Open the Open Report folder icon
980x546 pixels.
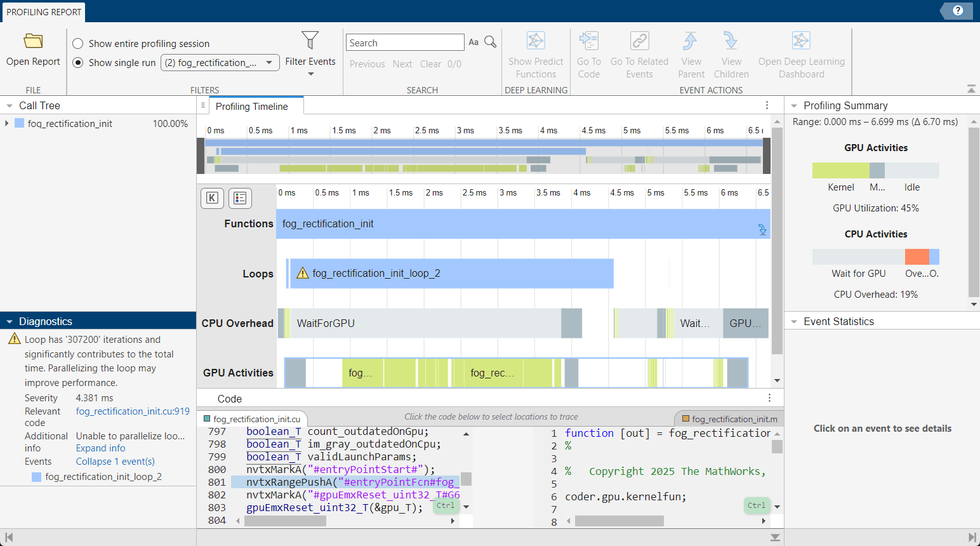(x=33, y=41)
